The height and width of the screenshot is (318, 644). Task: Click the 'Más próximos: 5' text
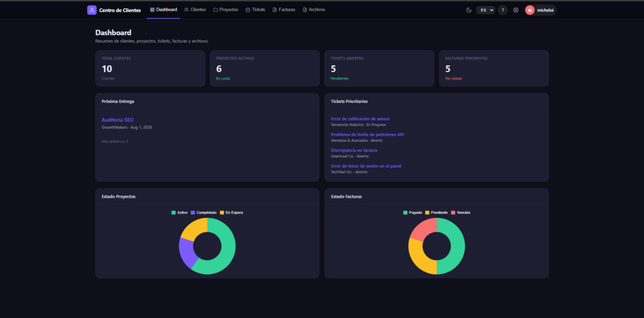tap(115, 141)
